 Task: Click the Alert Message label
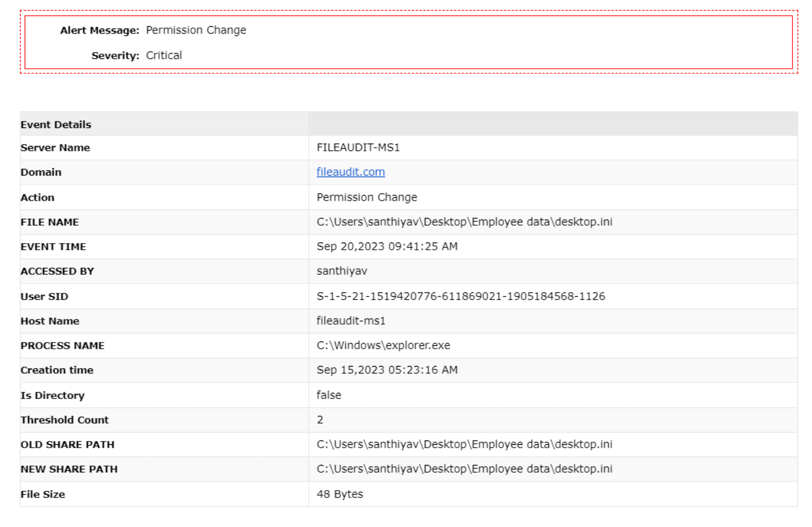click(99, 30)
